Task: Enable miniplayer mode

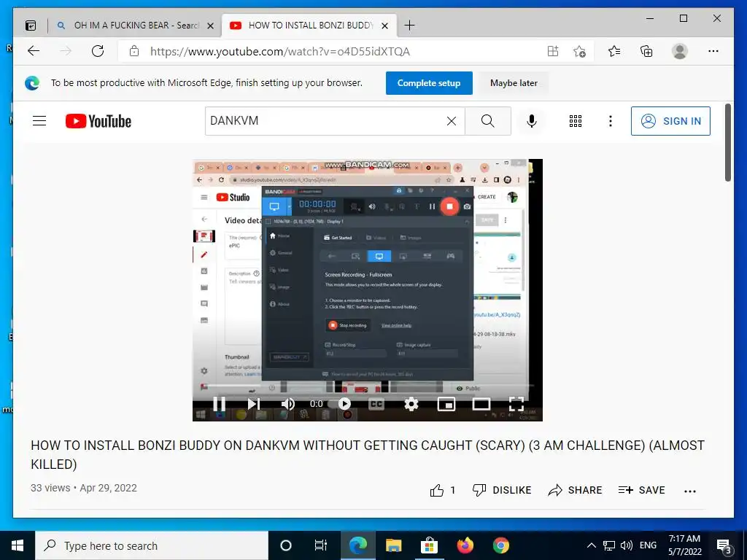Action: pyautogui.click(x=446, y=404)
